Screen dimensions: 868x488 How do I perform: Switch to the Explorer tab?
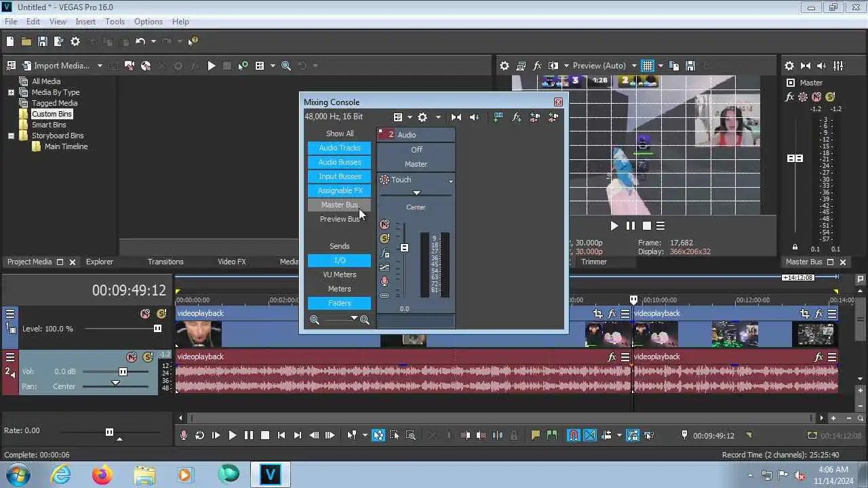click(100, 262)
